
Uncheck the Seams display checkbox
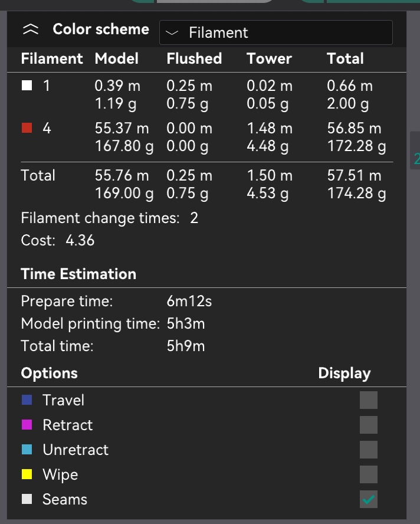369,499
